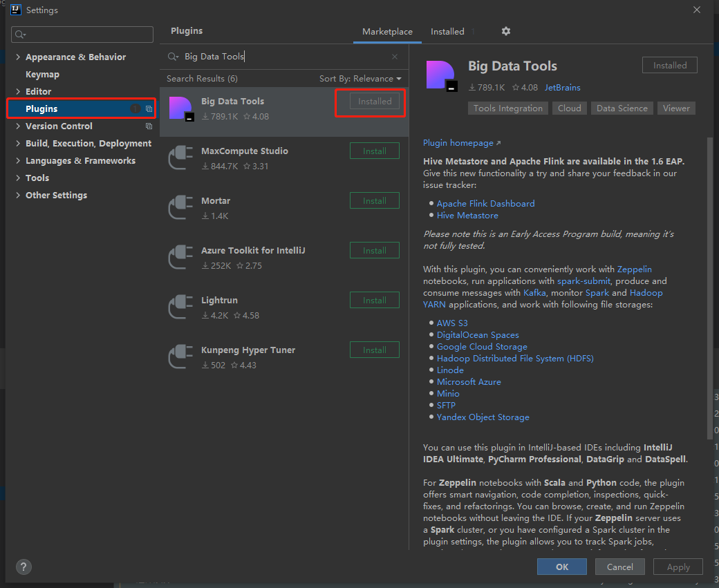Viewport: 719px width, 588px height.
Task: Open the Plugin homepage link
Action: 462,143
